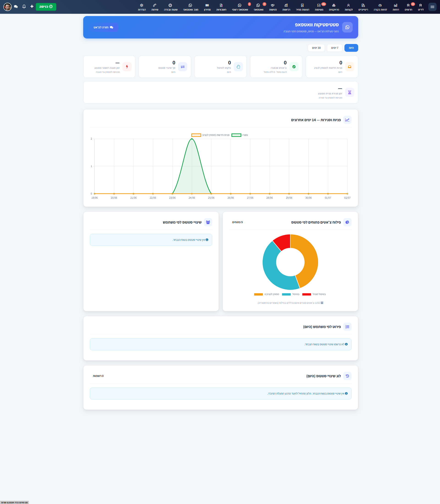This screenshot has width=440, height=504.
Task: Click the '19/06' date label on the chart axis
Action: point(94,198)
